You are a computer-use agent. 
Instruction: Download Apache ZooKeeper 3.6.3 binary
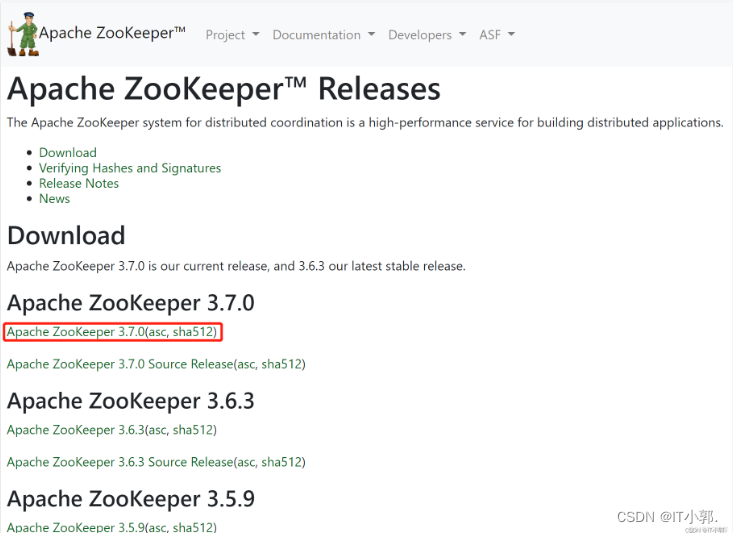pyautogui.click(x=76, y=430)
